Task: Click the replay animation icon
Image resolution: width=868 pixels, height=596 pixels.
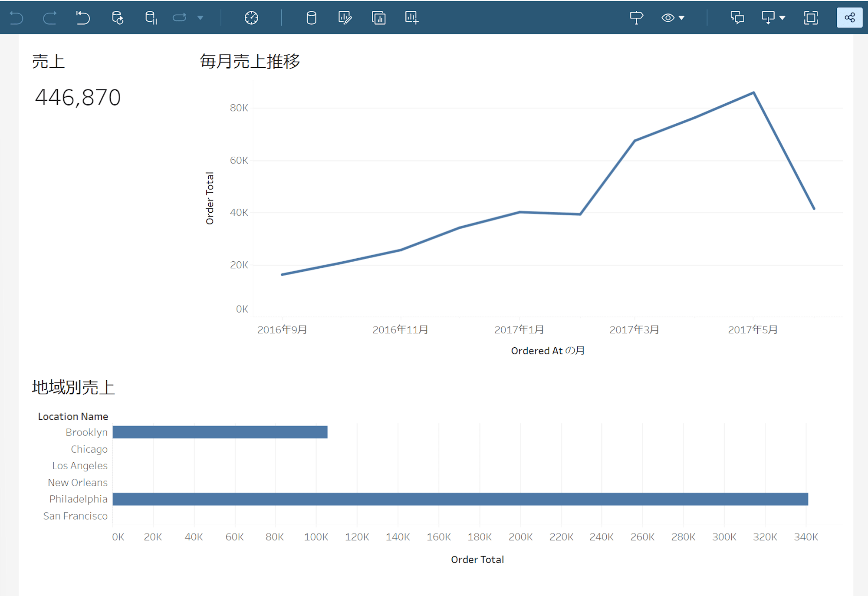Action: click(179, 18)
